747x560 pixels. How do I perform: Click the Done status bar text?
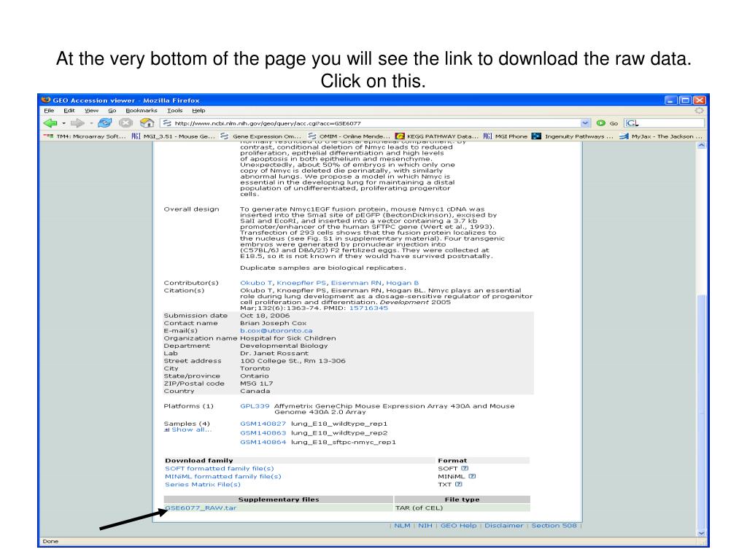coord(50,542)
